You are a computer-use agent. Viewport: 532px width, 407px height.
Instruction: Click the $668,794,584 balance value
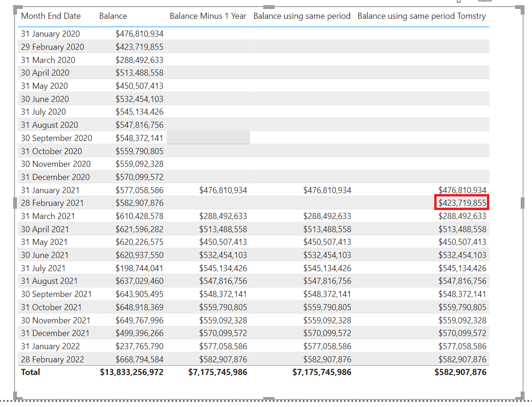140,359
